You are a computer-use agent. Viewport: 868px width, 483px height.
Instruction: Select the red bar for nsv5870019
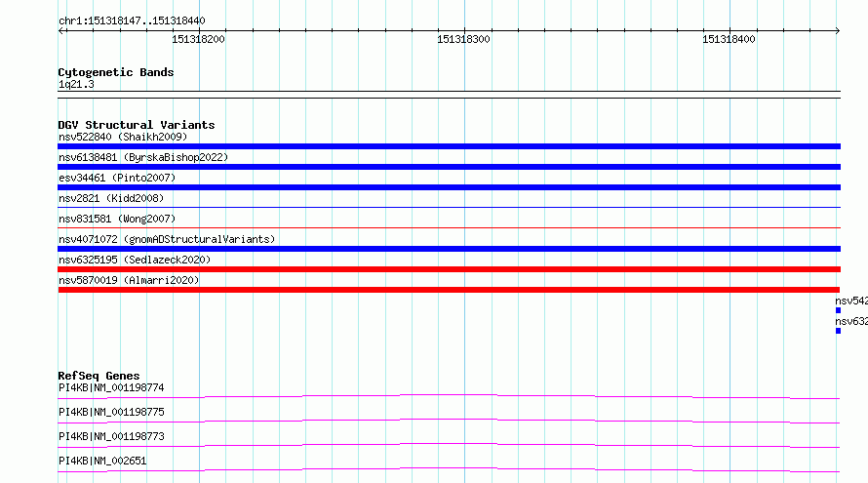[x=449, y=290]
